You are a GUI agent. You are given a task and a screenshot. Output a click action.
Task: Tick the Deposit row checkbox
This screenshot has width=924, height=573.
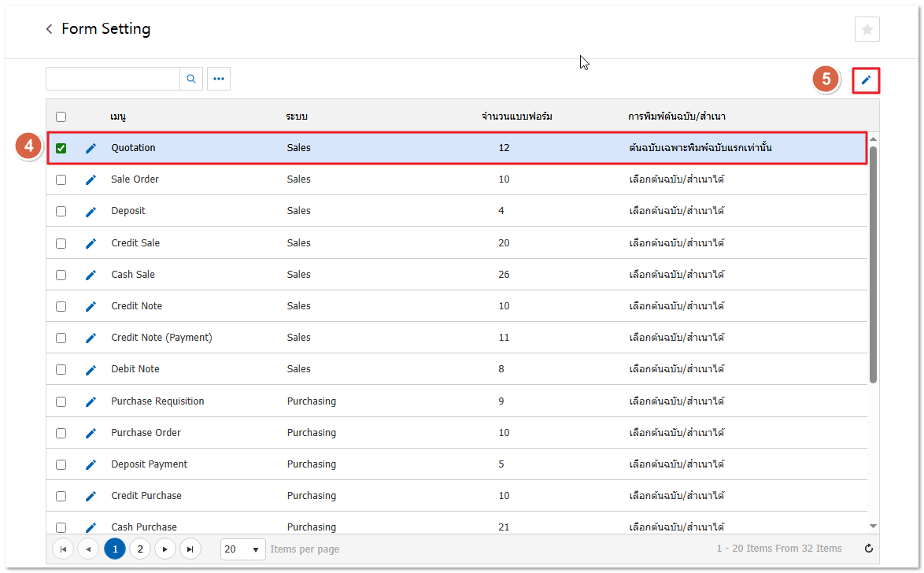pyautogui.click(x=61, y=211)
